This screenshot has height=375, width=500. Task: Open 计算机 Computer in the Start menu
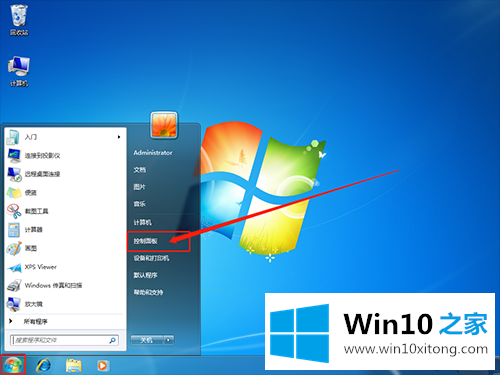tap(143, 222)
